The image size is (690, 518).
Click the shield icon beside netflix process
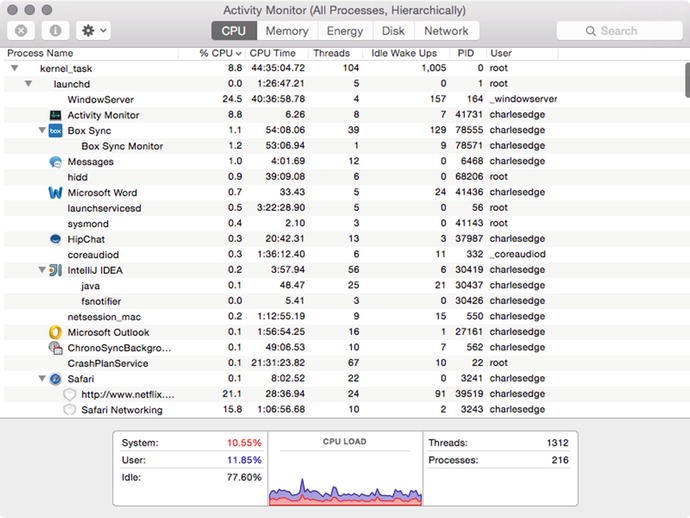[70, 394]
